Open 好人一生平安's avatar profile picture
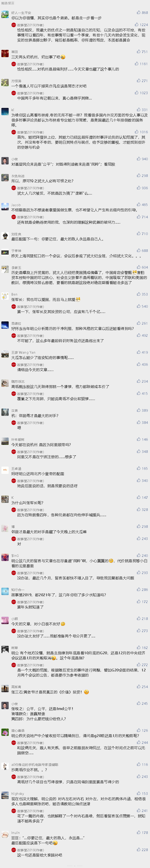Image resolution: width=150 pixels, height=868 pixels. point(5,14)
